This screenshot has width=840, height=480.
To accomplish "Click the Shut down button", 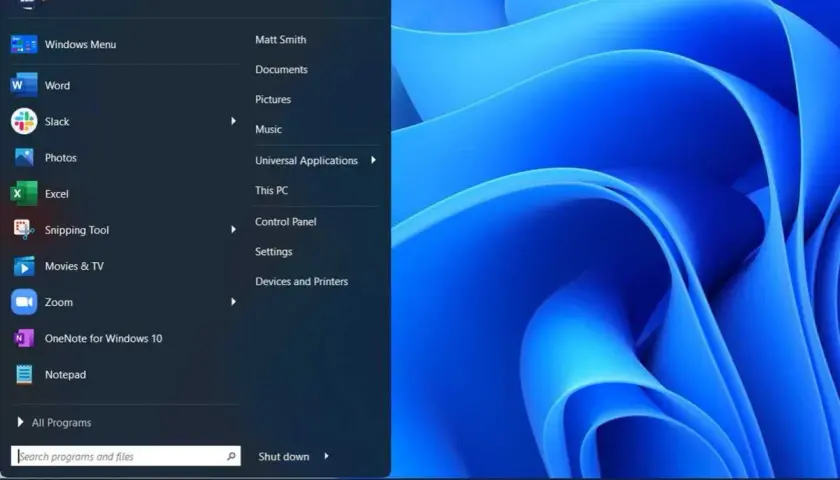I will pos(284,456).
